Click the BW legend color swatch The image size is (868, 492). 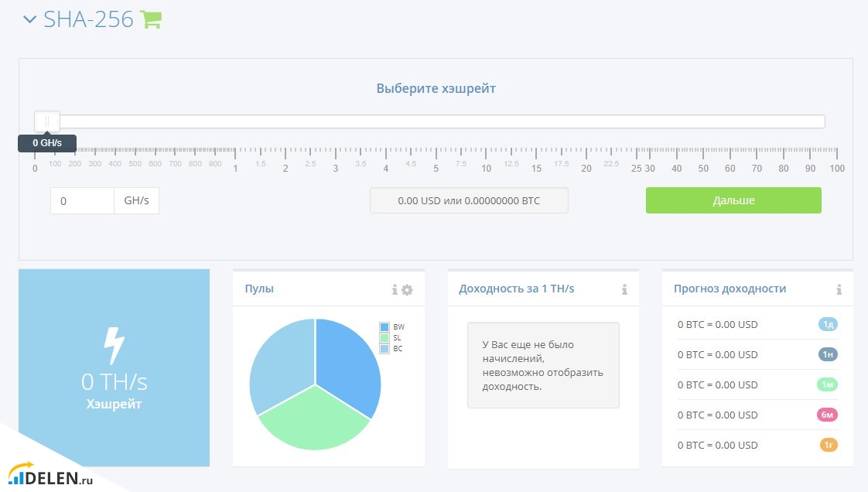tap(384, 327)
